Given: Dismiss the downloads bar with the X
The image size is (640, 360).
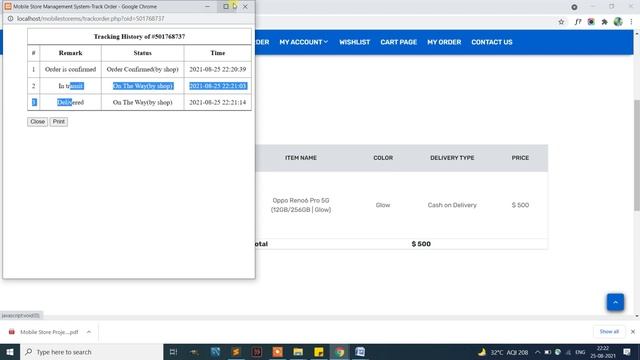Looking at the screenshot, I should point(633,331).
